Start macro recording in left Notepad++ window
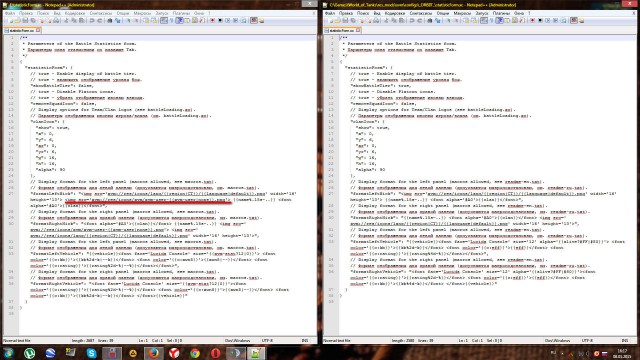Image resolution: width=640 pixels, height=360 pixels. click(x=212, y=20)
